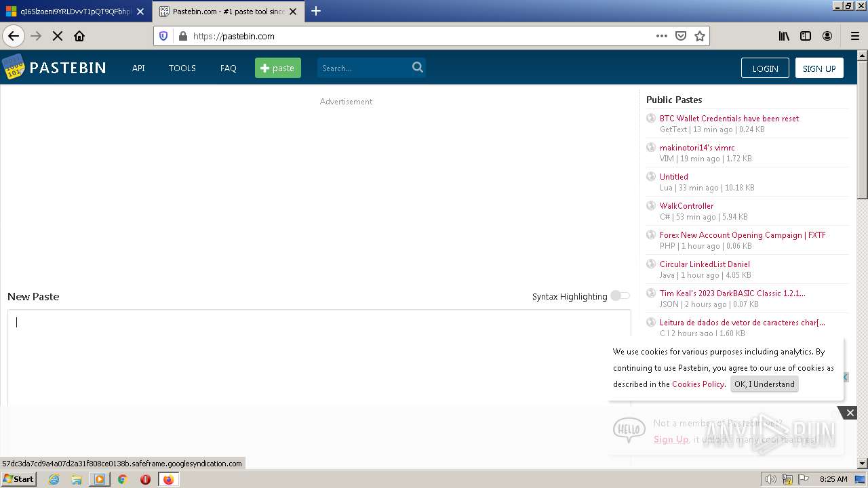
Task: Click the LOGIN button
Action: pyautogui.click(x=765, y=68)
